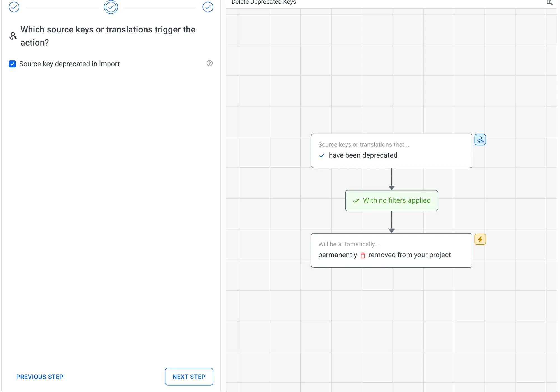Select the Source keys or translations node

[x=391, y=151]
